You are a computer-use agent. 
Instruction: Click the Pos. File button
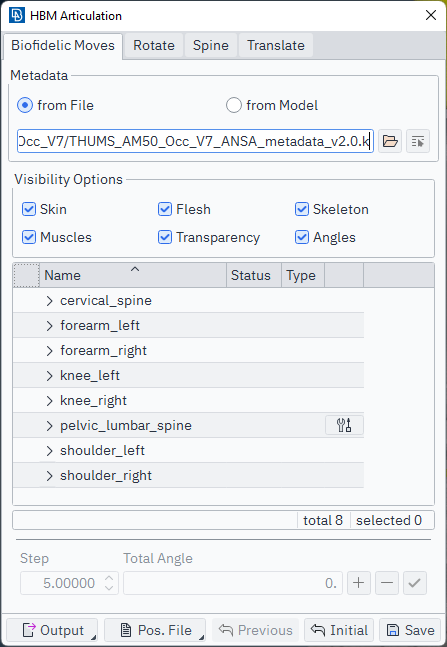point(155,630)
